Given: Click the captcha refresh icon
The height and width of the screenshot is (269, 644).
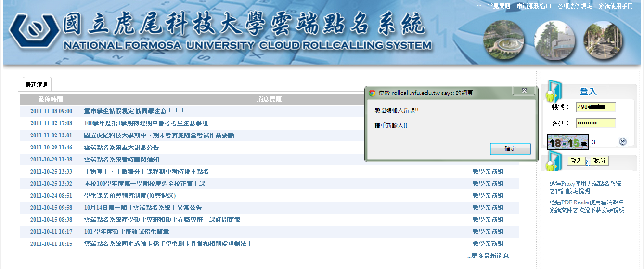Looking at the screenshot, I should click(x=623, y=142).
